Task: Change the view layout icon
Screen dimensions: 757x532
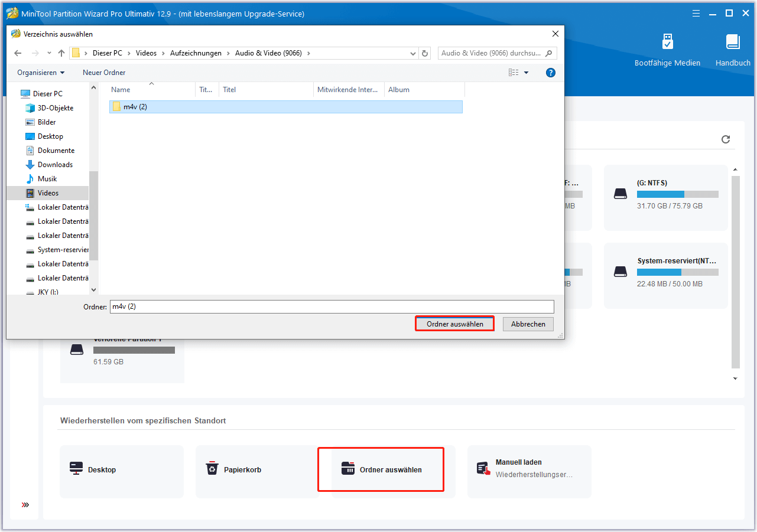Action: pyautogui.click(x=514, y=73)
